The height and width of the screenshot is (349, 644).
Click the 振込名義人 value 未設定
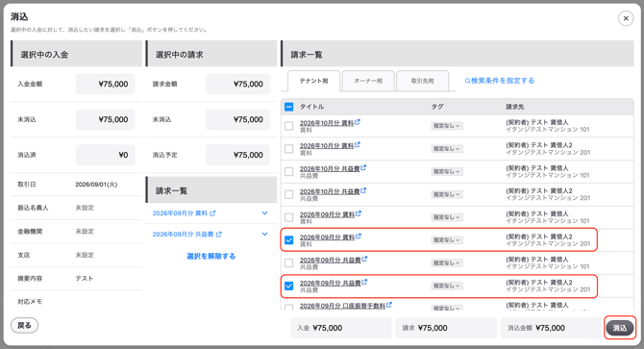click(x=85, y=208)
